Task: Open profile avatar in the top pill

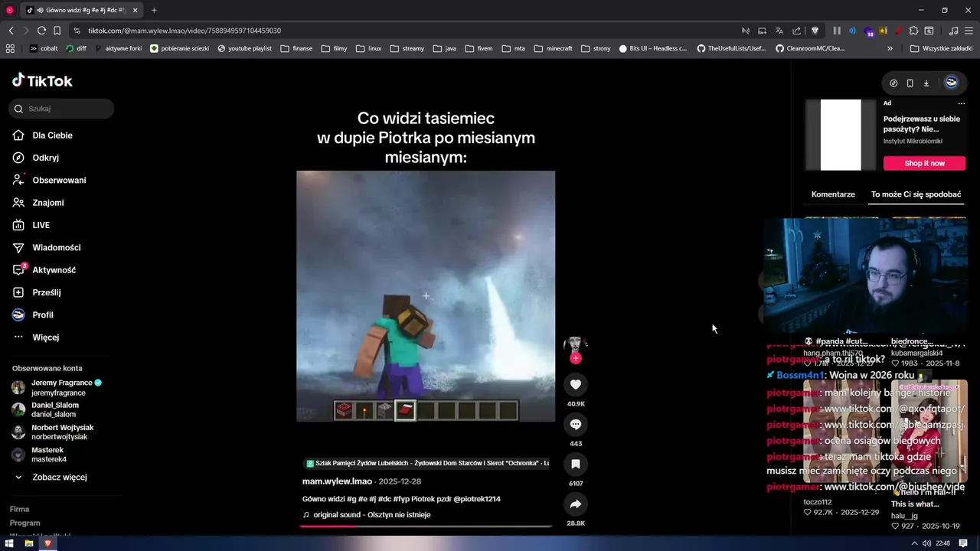Action: tap(951, 83)
